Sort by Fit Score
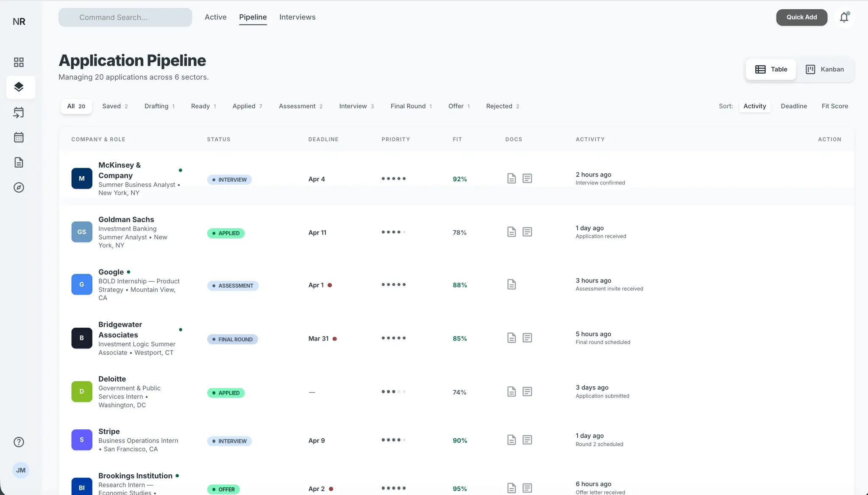This screenshot has width=868, height=495. coord(835,106)
